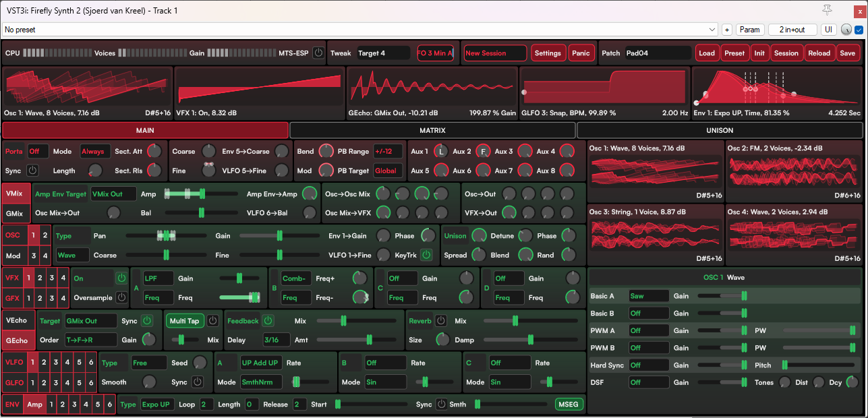The height and width of the screenshot is (418, 868).
Task: Open the envelope Type Expo UP dropdown
Action: click(158, 405)
